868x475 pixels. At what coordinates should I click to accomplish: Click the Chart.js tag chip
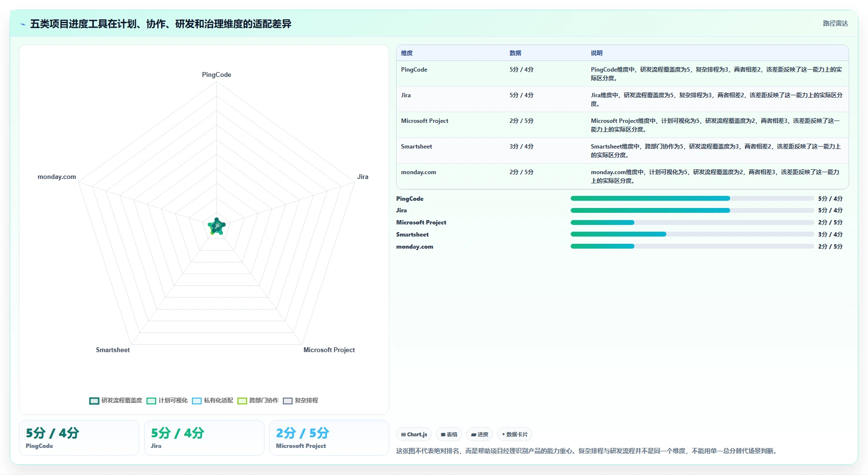click(x=414, y=434)
